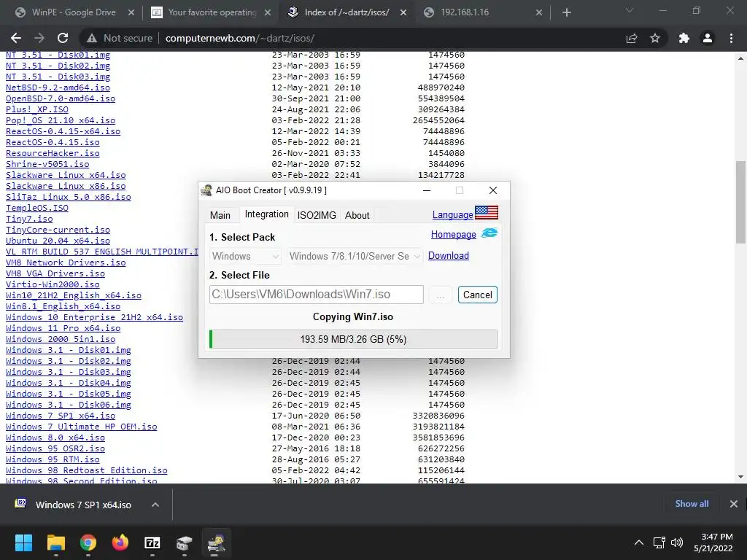Screen dimensions: 747x560
Task: Click the network tray icon
Action: click(x=659, y=542)
